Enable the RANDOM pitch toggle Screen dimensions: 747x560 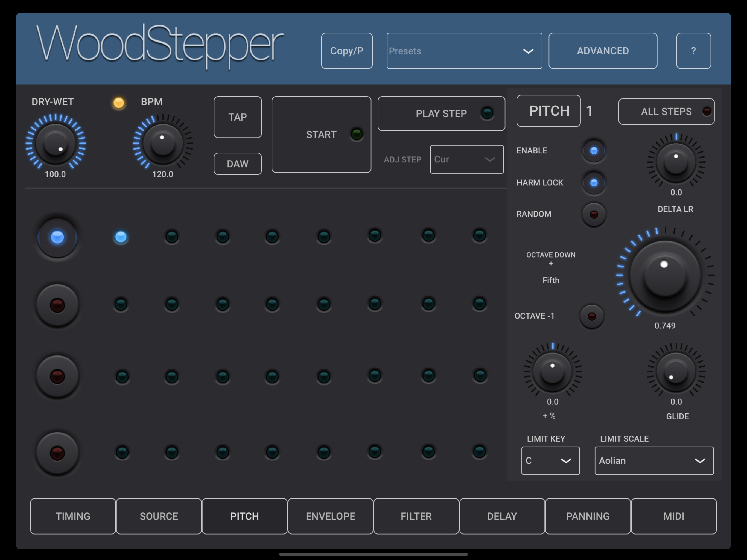[594, 214]
